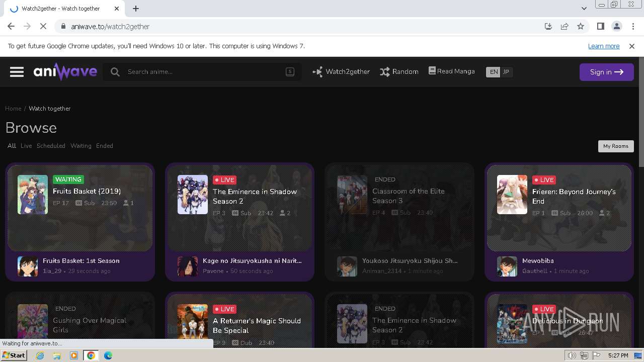
Task: Select the Scheduled filter tab
Action: pos(51,146)
